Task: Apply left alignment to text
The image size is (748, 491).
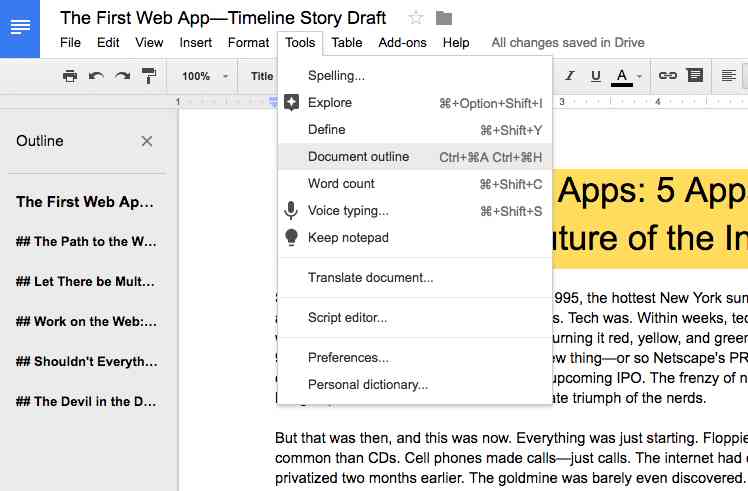Action: [728, 75]
